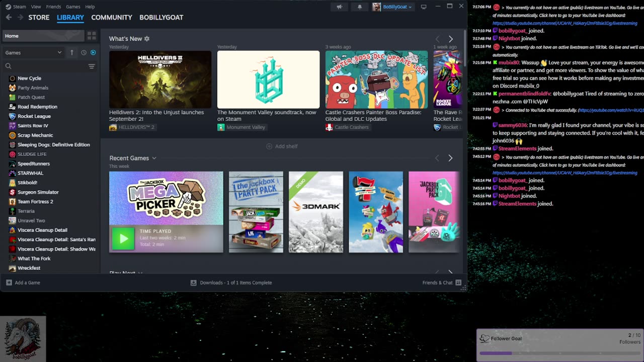Image resolution: width=644 pixels, height=362 pixels.
Task: Select the LIBRARY tab
Action: point(70,17)
